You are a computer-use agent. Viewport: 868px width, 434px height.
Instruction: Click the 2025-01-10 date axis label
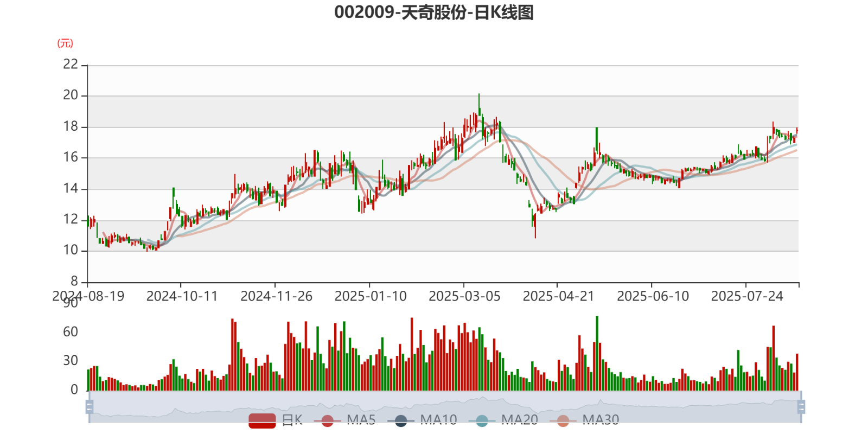click(x=371, y=296)
